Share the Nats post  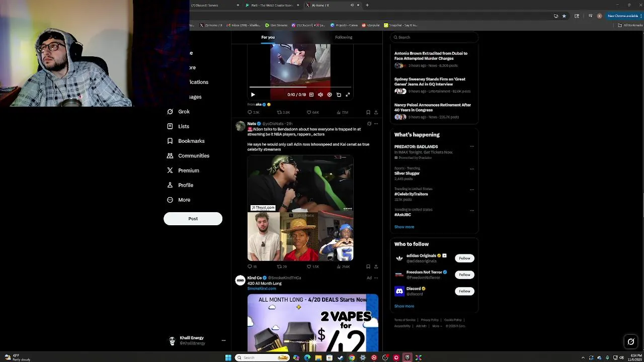[x=376, y=266]
